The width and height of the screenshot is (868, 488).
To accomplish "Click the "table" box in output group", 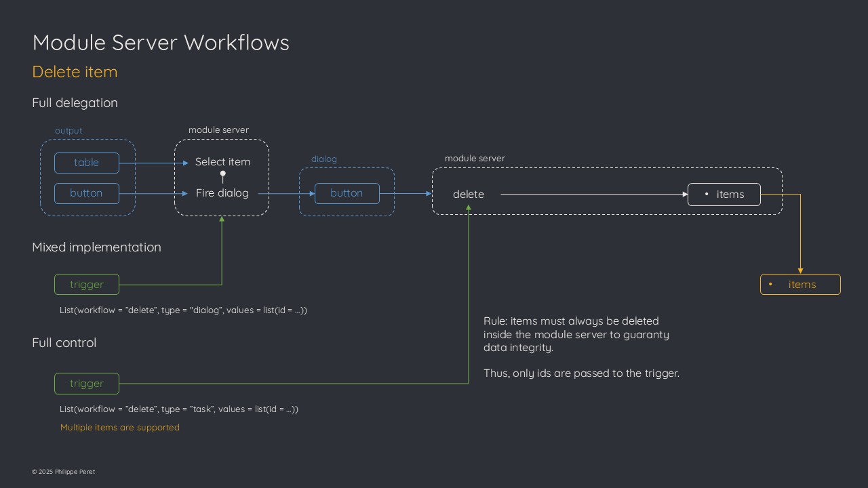I will [x=87, y=163].
